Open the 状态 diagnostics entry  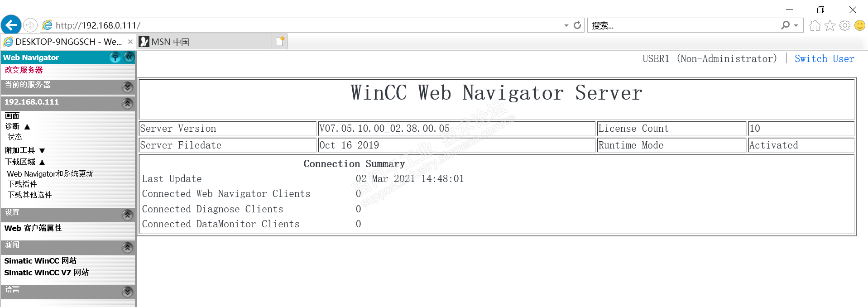coord(14,137)
